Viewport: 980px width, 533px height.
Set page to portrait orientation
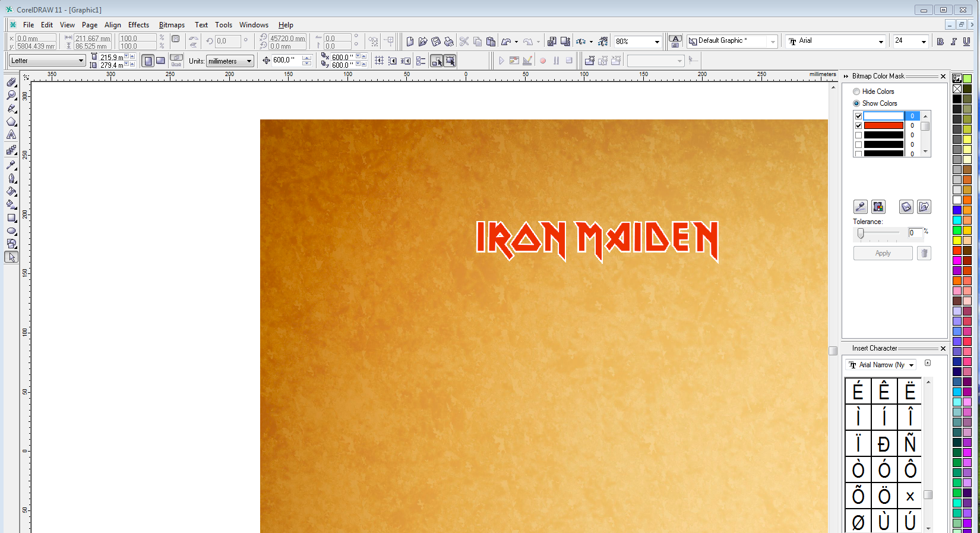pos(148,61)
